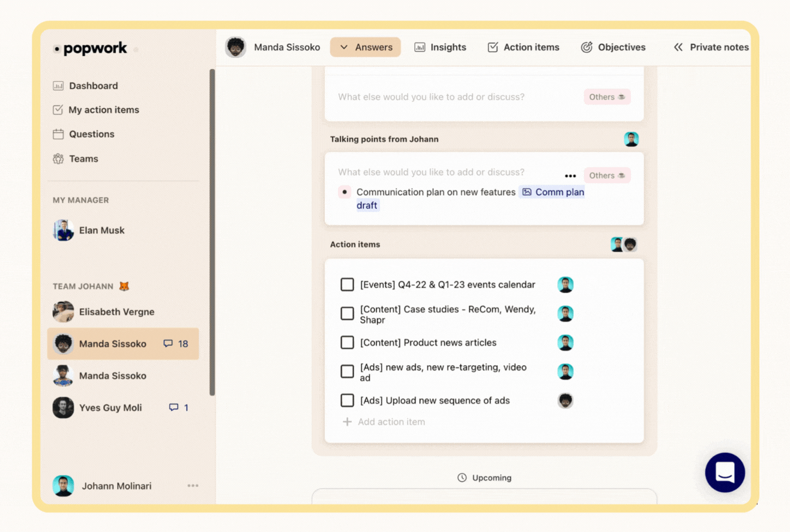This screenshot has height=532, width=790.
Task: Click the comment icon showing 18
Action: (168, 344)
